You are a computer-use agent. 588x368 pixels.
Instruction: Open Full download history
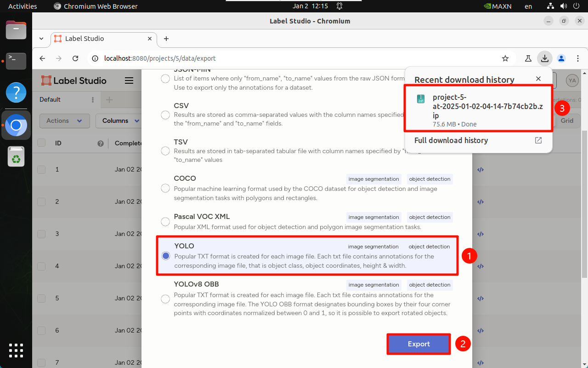coord(478,140)
